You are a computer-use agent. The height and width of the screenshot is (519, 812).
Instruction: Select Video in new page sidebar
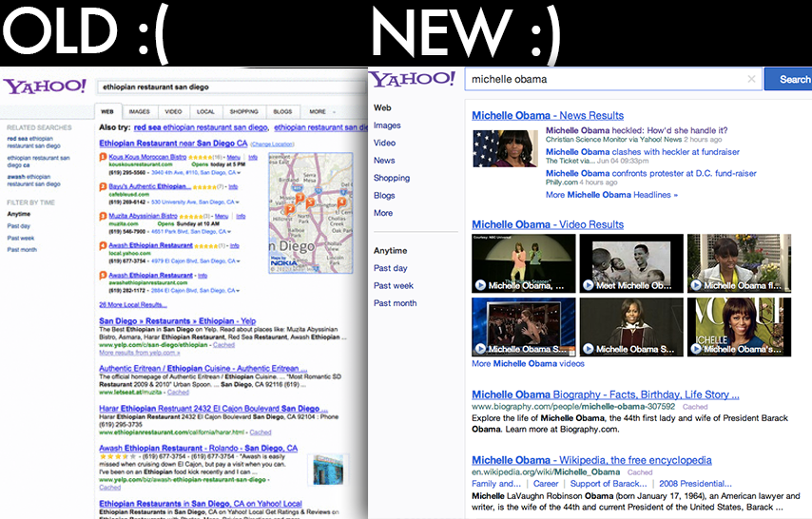385,143
